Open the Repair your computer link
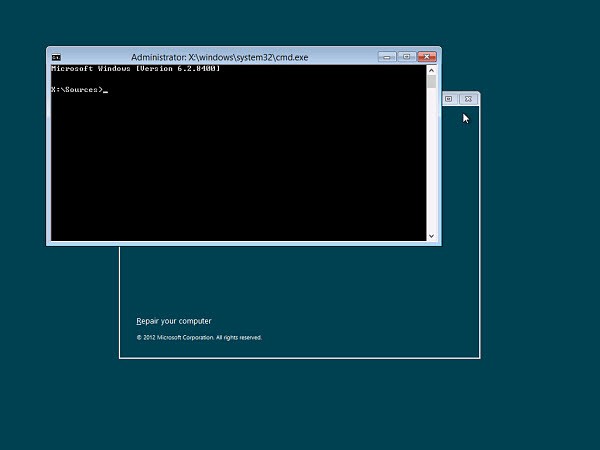Viewport: 600px width, 450px height. [x=174, y=321]
